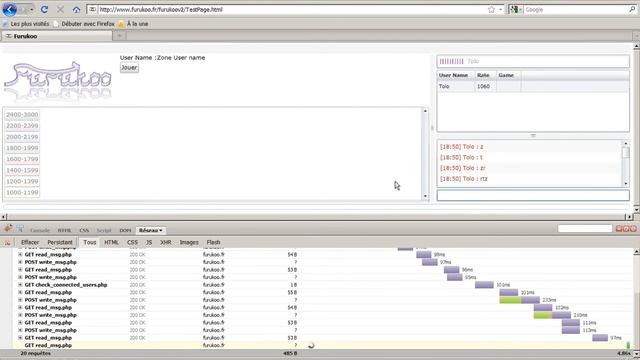Sort by the Rate column header
This screenshot has width=640, height=360.
click(x=485, y=75)
